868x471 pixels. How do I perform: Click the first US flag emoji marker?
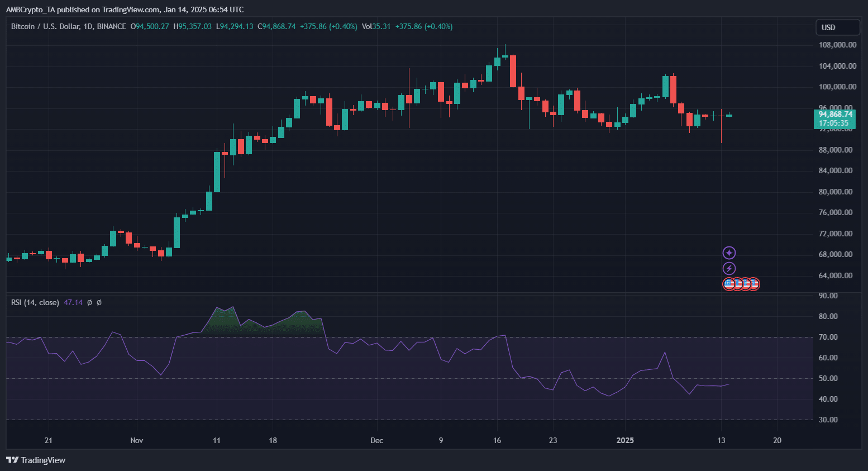728,284
